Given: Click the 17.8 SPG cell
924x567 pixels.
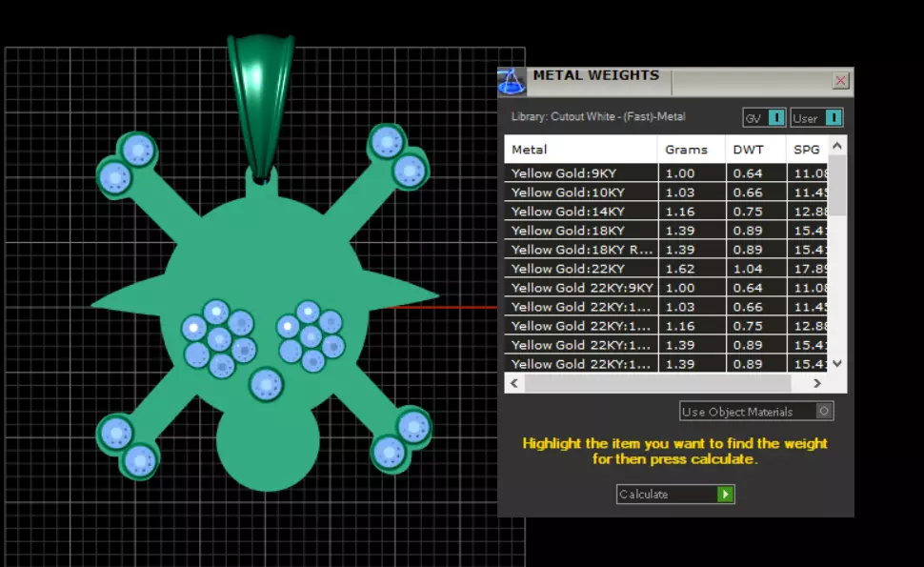Looking at the screenshot, I should 808,269.
